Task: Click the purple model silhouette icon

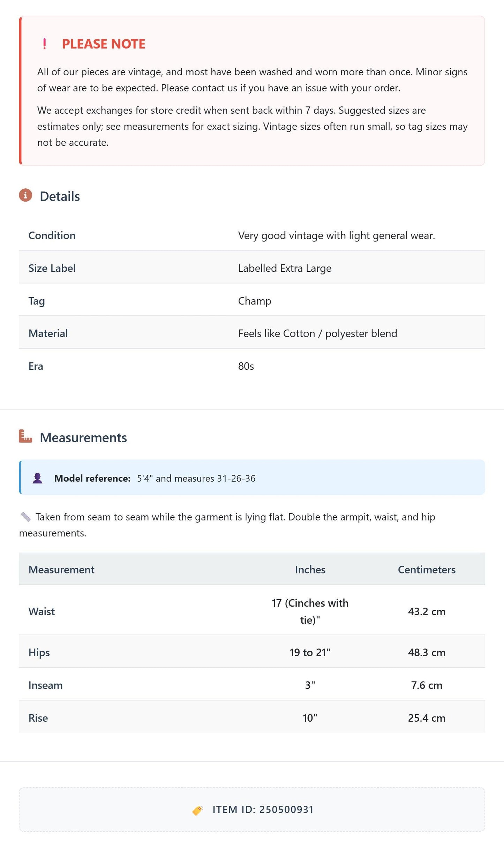Action: point(37,478)
